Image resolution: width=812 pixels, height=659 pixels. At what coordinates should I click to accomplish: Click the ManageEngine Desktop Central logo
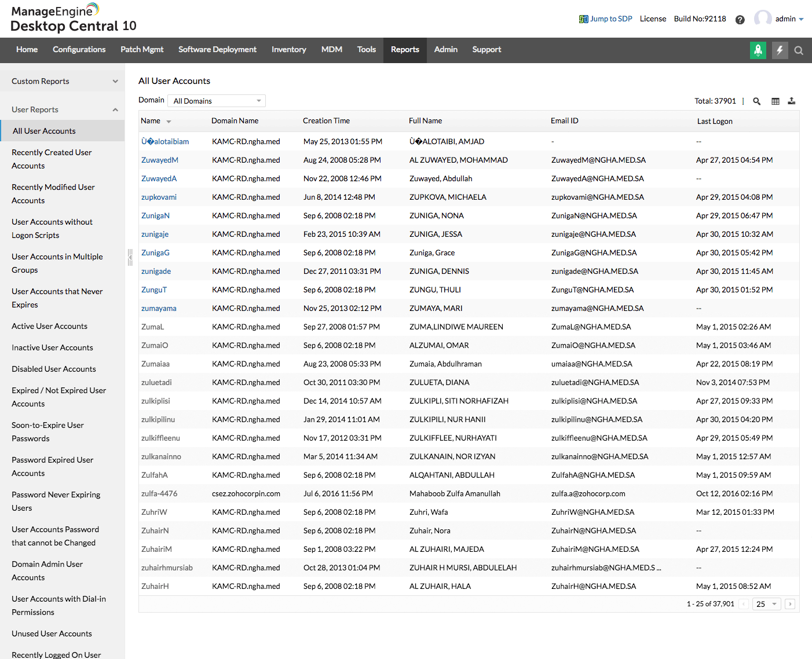point(73,19)
